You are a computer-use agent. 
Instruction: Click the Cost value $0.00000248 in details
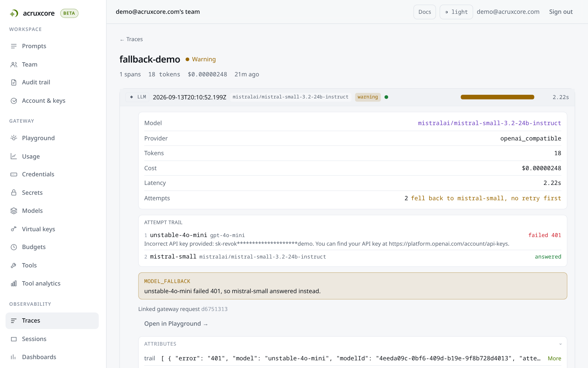click(541, 168)
